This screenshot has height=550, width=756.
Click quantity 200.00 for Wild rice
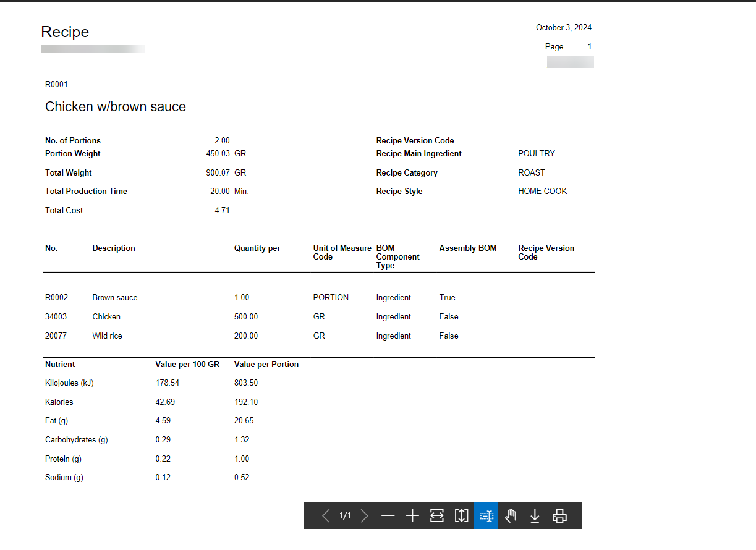[246, 336]
